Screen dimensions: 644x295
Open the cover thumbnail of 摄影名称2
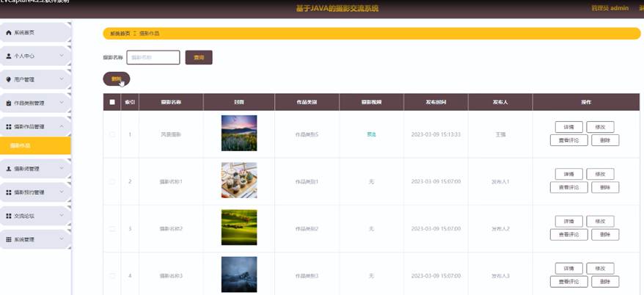(x=239, y=227)
